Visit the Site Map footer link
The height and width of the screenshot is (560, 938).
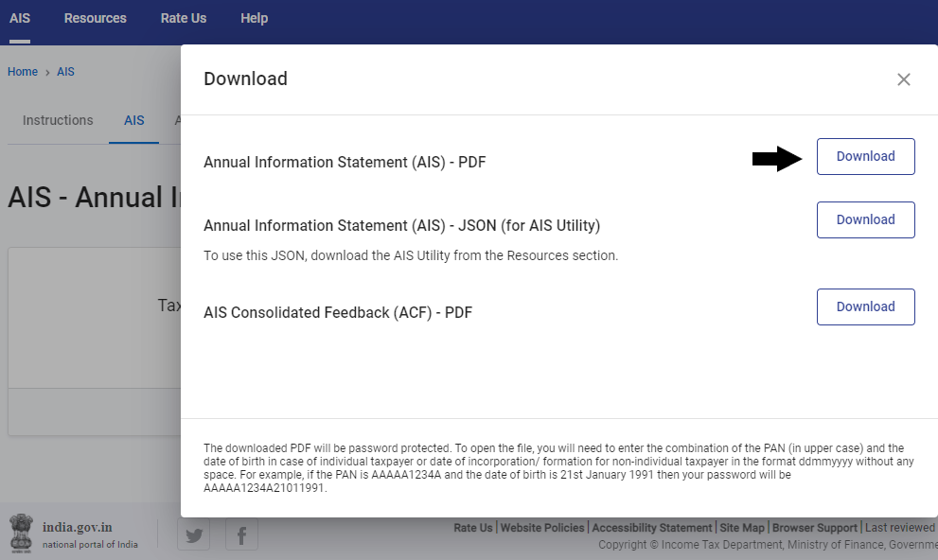coord(741,528)
